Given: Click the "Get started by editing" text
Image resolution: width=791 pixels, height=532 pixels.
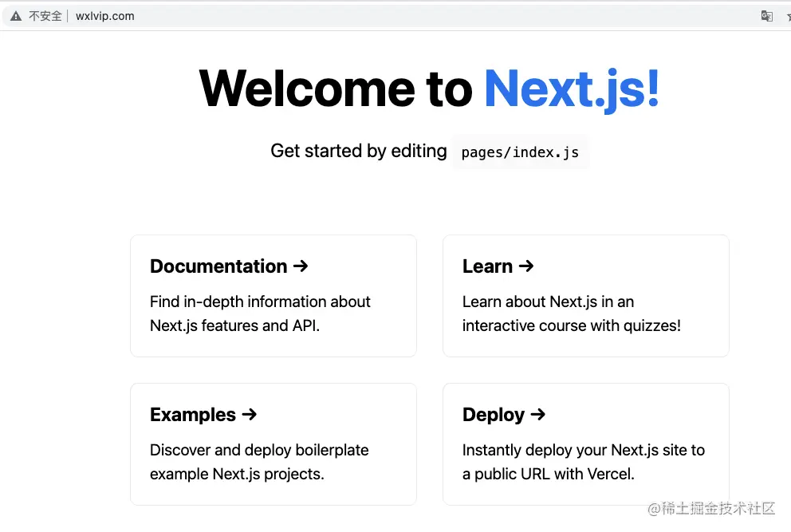Looking at the screenshot, I should (x=359, y=151).
